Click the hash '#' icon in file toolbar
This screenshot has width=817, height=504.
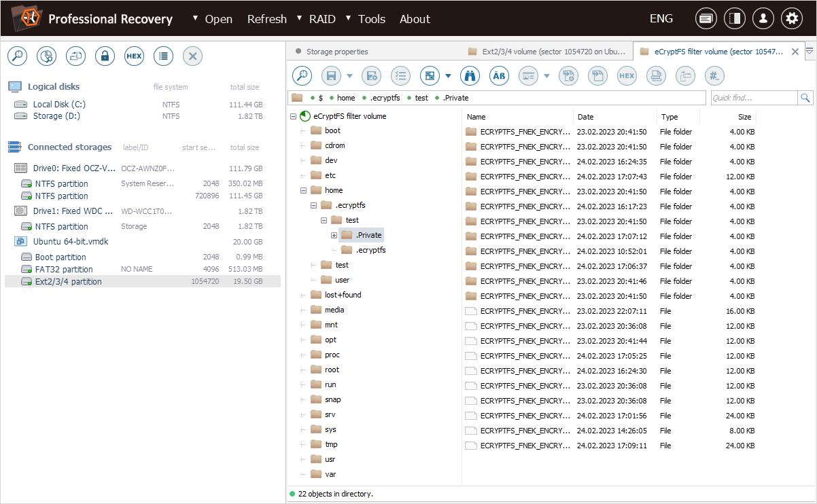point(714,76)
